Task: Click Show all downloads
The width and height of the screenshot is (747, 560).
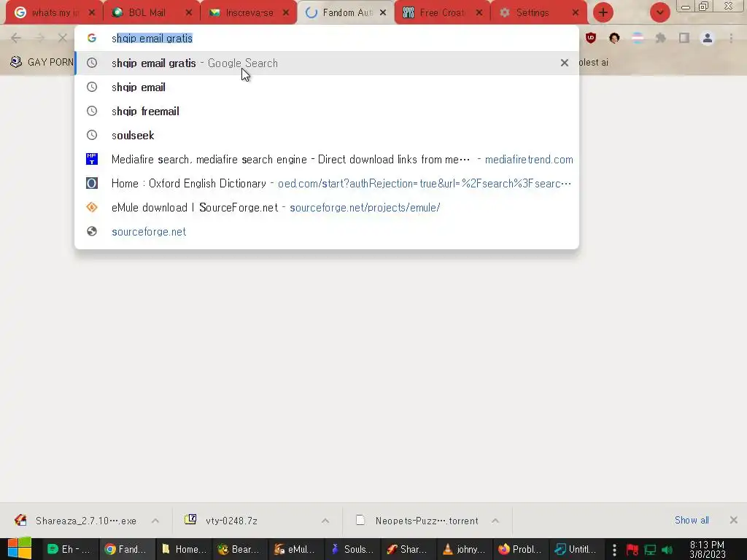Action: (692, 520)
